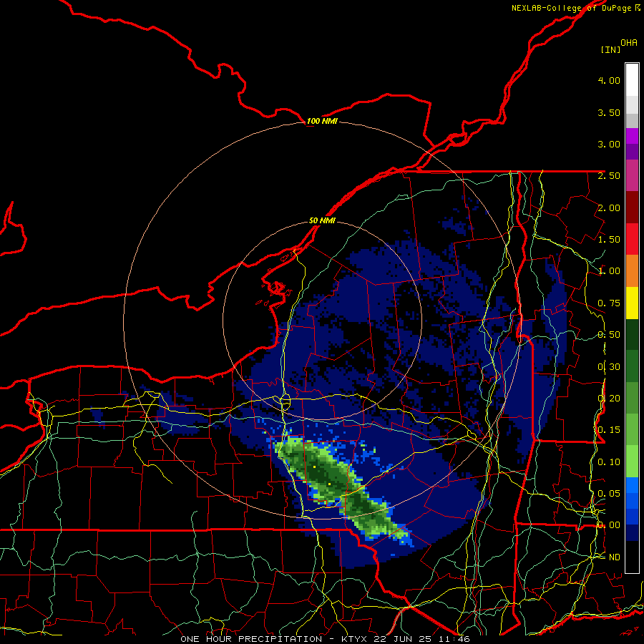Image resolution: width=644 pixels, height=644 pixels.
Task: Click the 0.50 legend value
Action: pyautogui.click(x=609, y=335)
